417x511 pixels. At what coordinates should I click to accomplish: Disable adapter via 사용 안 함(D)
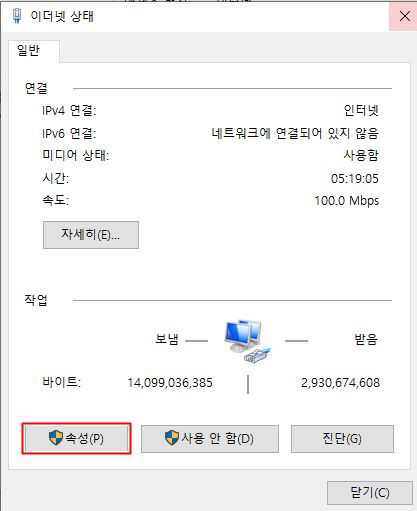coord(210,439)
